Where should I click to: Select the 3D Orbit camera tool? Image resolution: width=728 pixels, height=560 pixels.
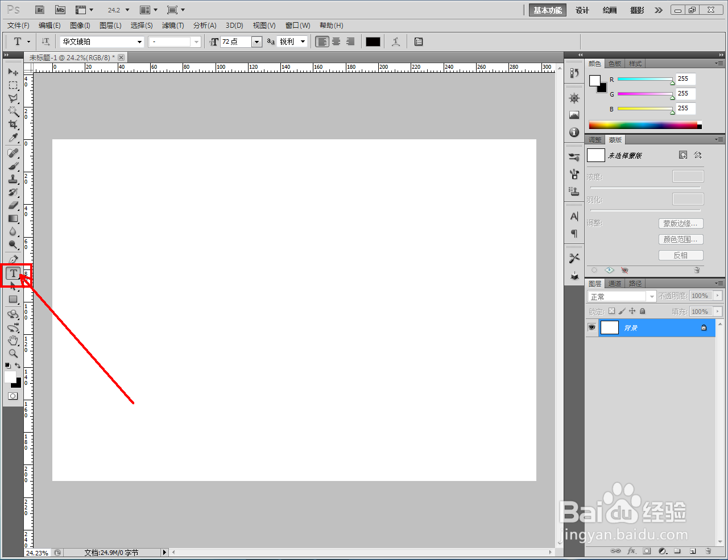(x=13, y=327)
